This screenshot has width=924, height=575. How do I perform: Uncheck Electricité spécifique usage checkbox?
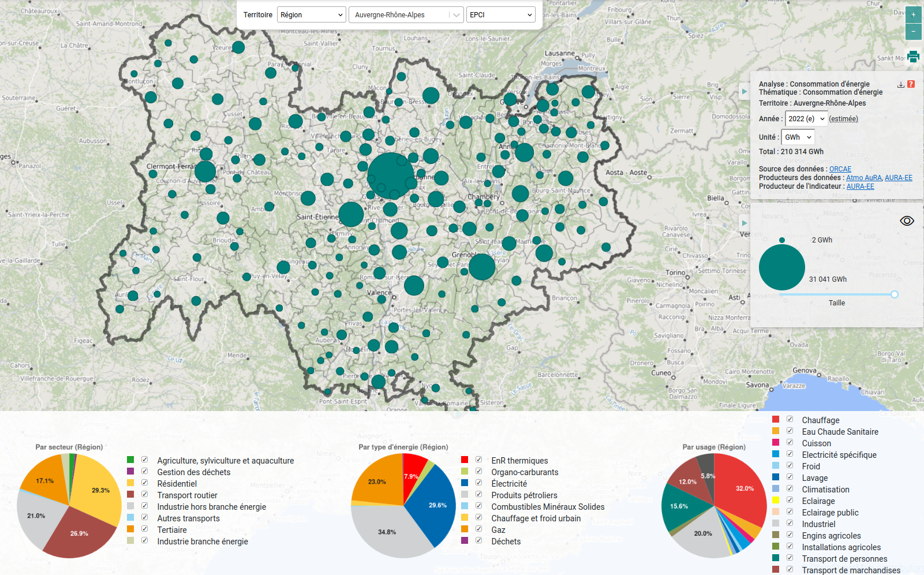(x=790, y=454)
